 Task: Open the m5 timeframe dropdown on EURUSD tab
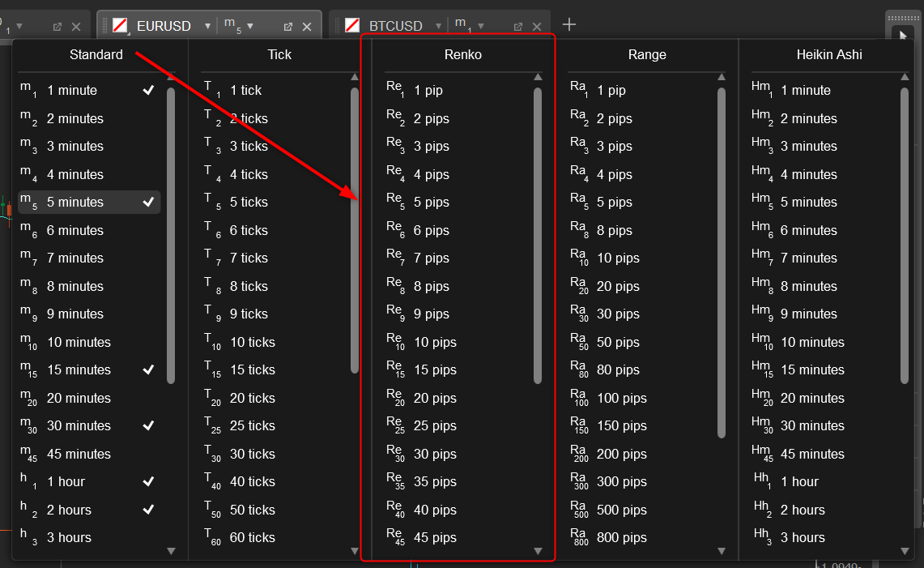click(249, 26)
